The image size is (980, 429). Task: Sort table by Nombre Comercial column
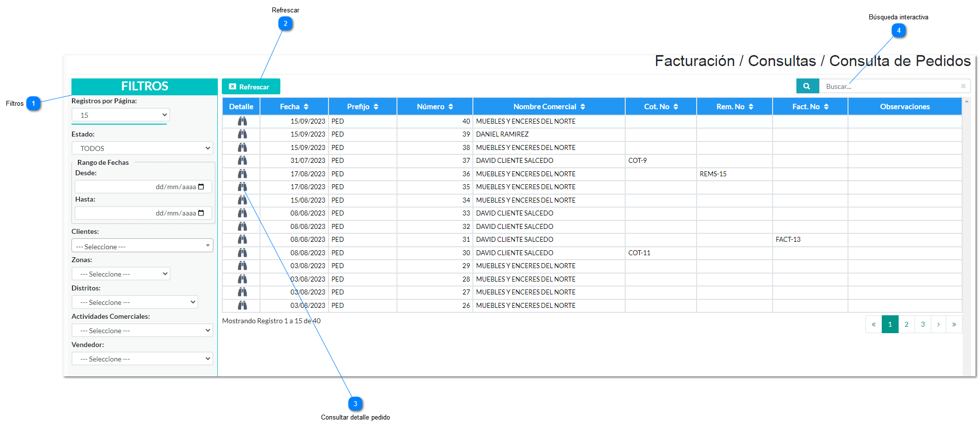(x=549, y=106)
